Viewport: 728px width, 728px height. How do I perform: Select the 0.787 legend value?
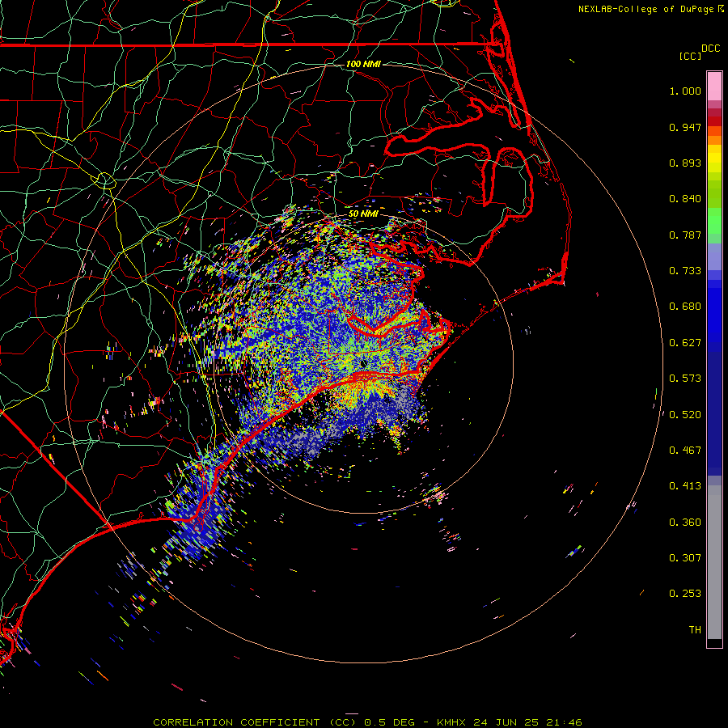coord(685,235)
